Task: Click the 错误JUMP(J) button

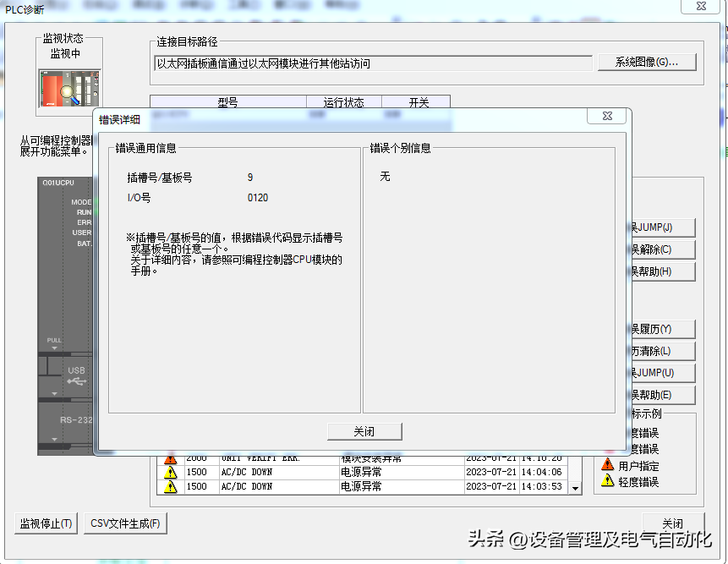Action: [663, 227]
